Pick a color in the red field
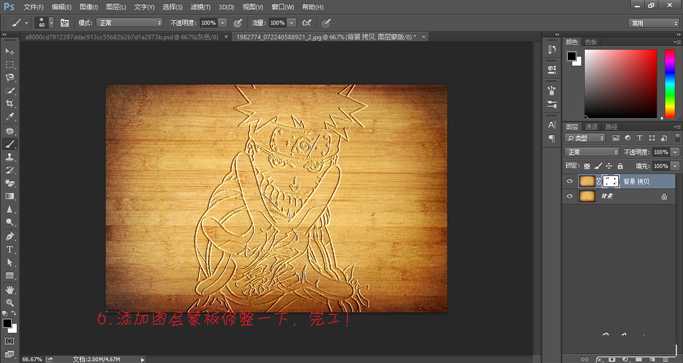The width and height of the screenshot is (683, 363). (621, 84)
